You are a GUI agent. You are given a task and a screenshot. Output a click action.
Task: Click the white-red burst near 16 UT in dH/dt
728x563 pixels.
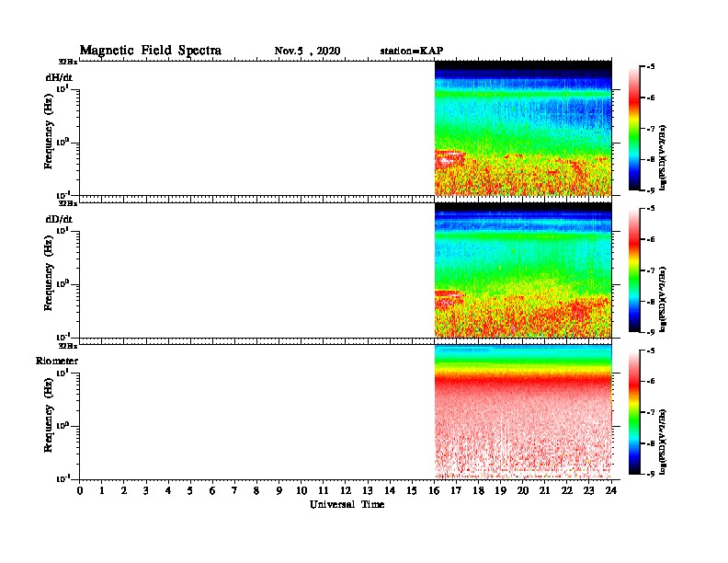coord(449,158)
